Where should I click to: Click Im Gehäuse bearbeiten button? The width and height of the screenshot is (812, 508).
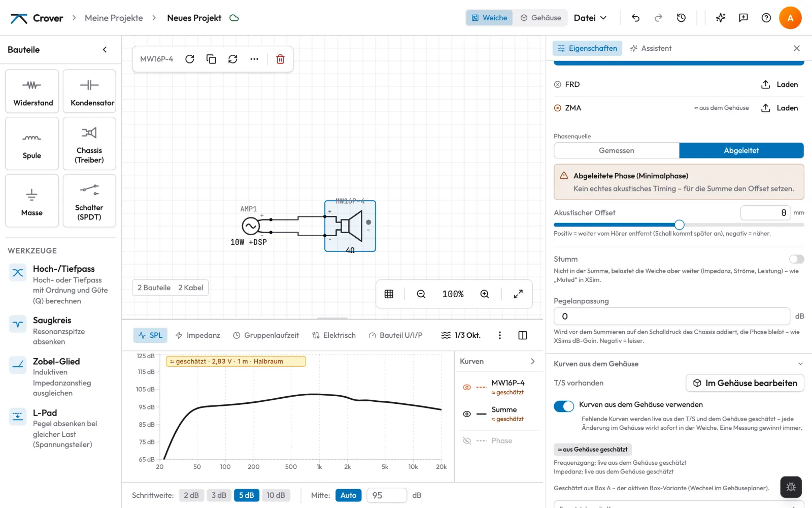point(745,383)
